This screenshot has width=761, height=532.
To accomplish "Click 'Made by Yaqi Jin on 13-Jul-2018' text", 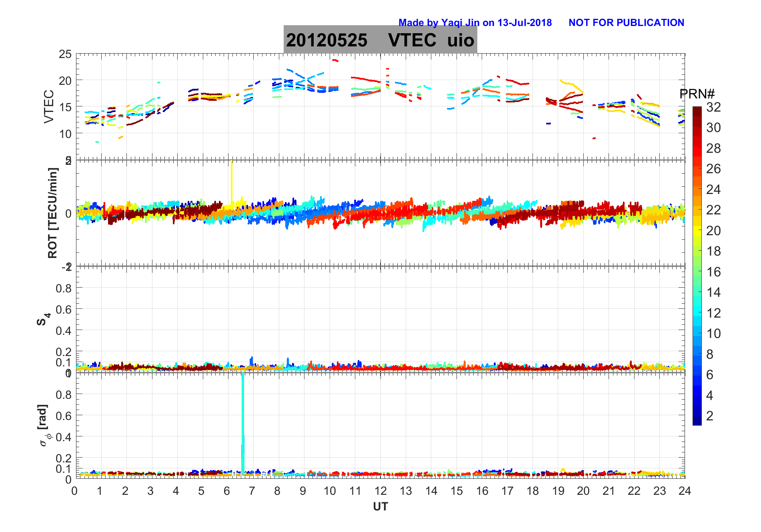I will click(x=475, y=23).
